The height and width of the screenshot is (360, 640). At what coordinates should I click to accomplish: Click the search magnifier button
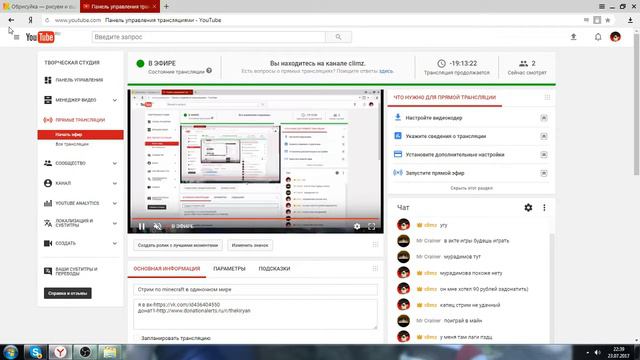coord(338,37)
